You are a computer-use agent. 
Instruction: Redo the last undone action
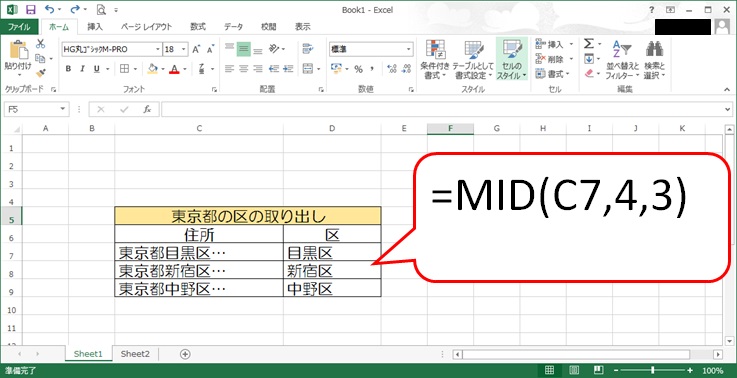pos(74,9)
